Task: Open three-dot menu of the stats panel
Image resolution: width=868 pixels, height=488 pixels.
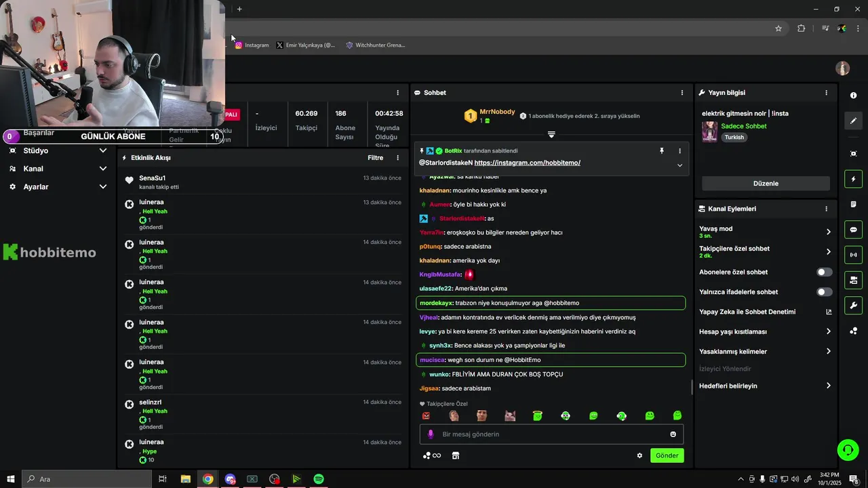Action: tap(398, 93)
